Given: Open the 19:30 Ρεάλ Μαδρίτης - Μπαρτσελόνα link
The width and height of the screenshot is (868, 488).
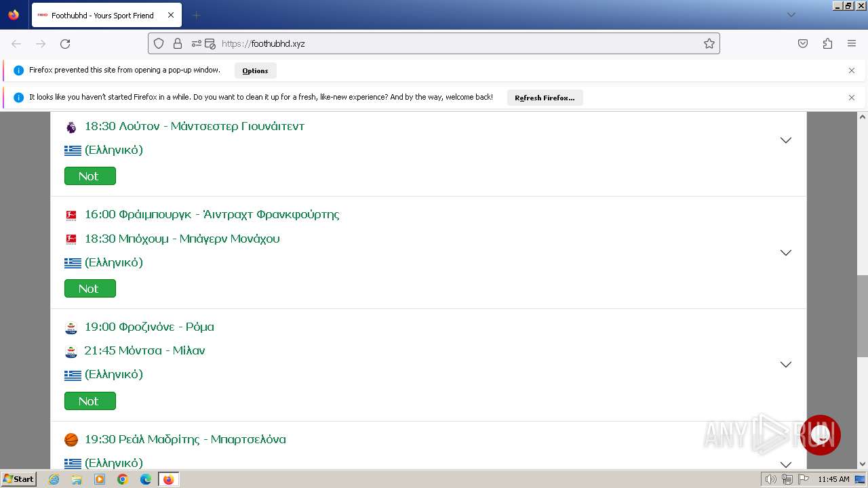Looking at the screenshot, I should [x=185, y=439].
